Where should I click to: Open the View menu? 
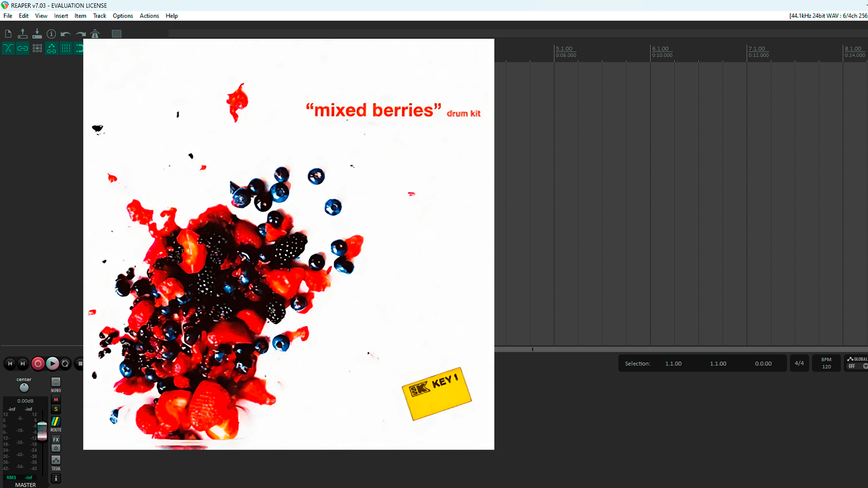[41, 16]
